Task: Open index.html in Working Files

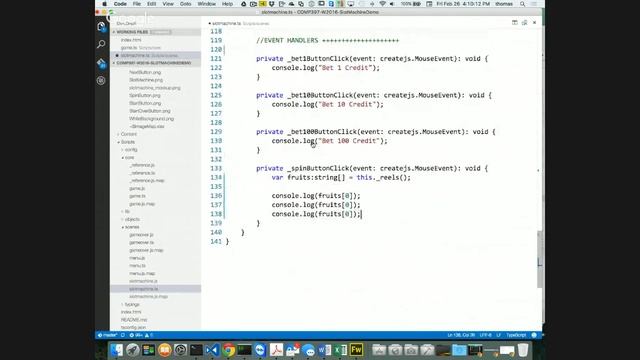Action: 131,40
